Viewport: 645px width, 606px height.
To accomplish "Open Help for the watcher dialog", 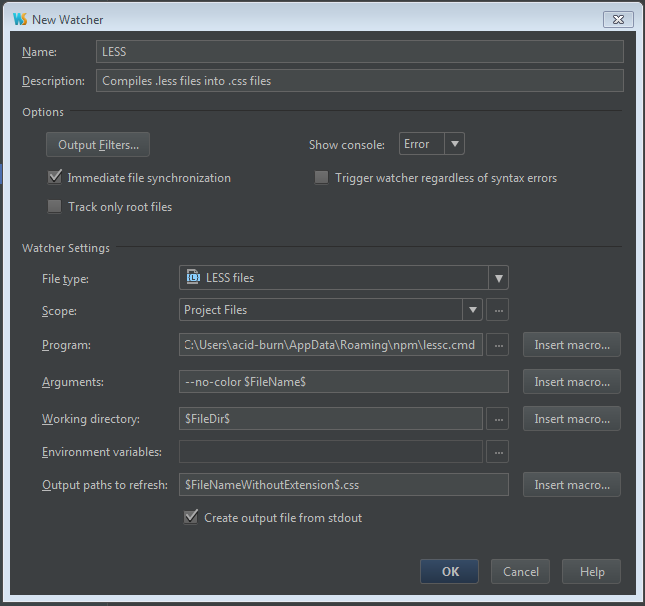I will (x=592, y=571).
